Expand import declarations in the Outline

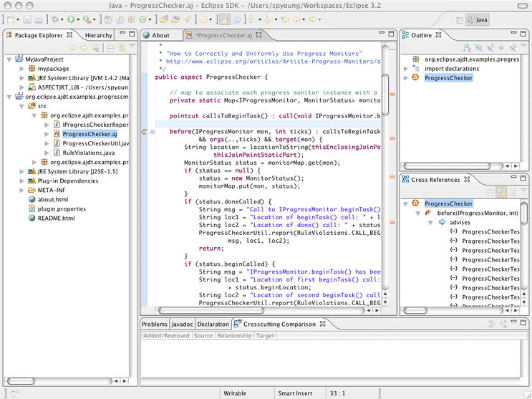(x=407, y=69)
